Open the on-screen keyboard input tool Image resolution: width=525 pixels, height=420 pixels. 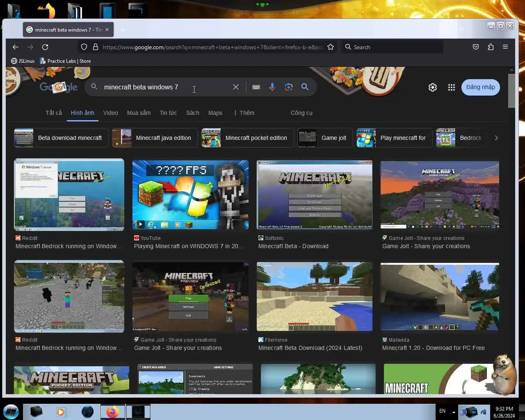[x=256, y=87]
